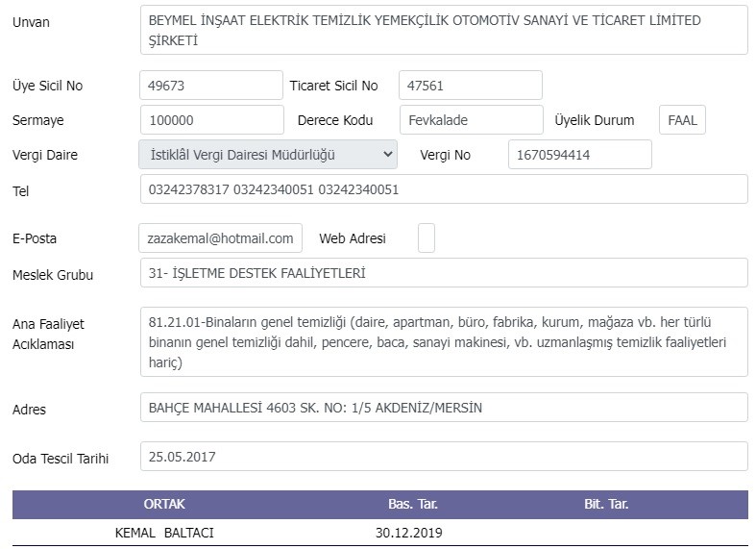Click the Derece Kodu Fevkalade field

(471, 119)
